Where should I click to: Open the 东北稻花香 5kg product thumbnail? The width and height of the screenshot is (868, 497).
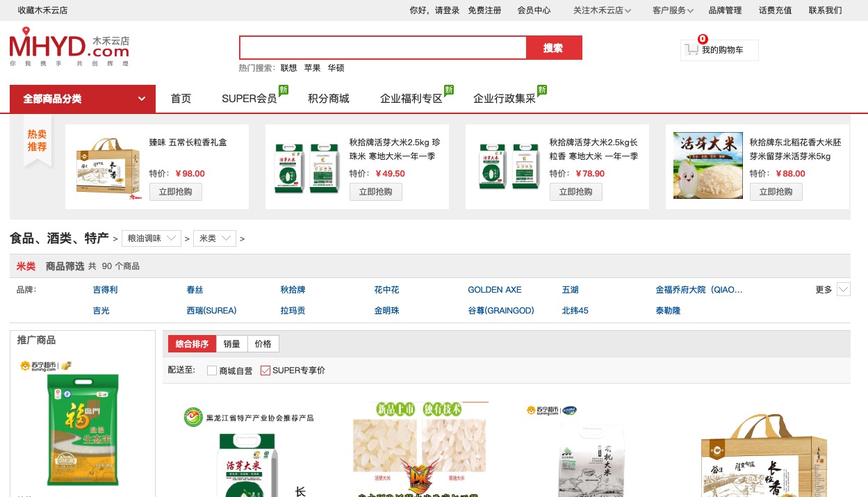707,165
